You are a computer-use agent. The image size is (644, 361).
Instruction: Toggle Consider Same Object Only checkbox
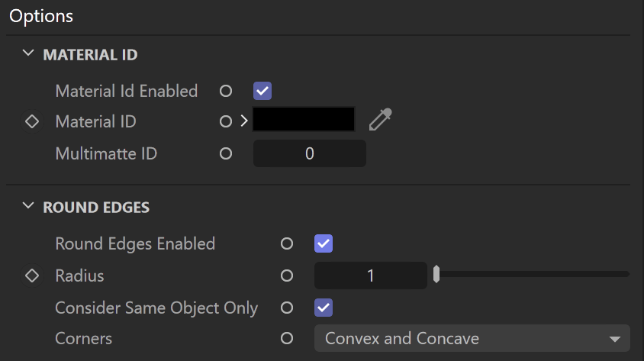pos(324,308)
